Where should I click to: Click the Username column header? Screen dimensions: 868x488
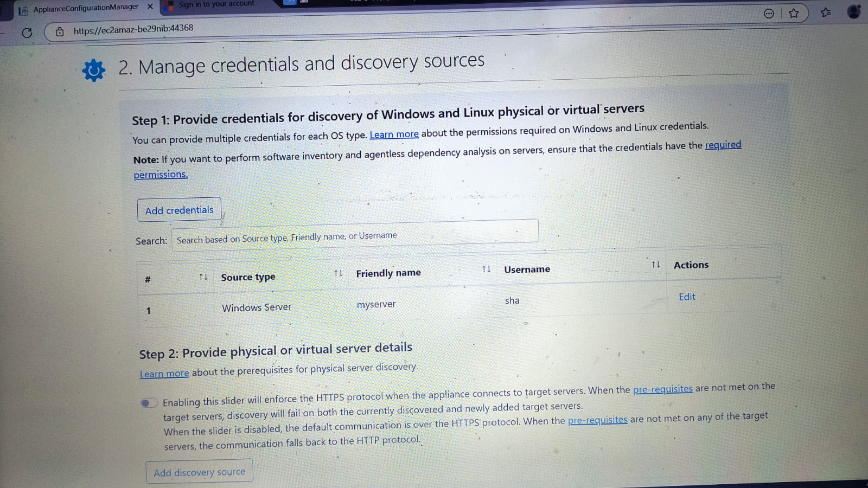point(527,269)
